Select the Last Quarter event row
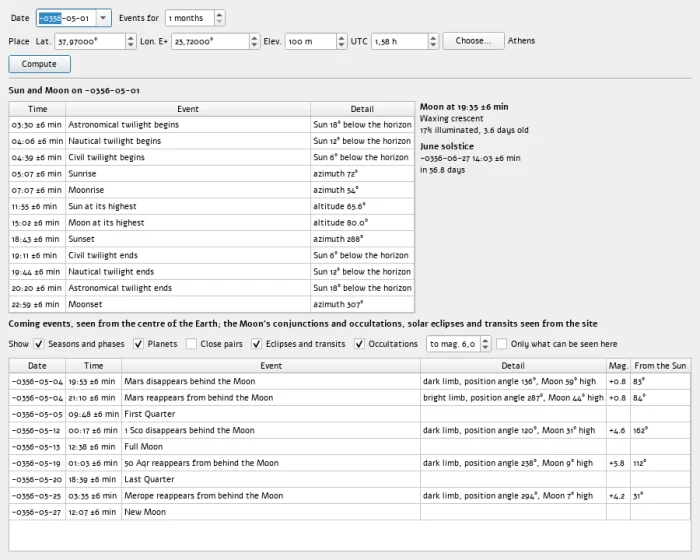 tap(350, 479)
